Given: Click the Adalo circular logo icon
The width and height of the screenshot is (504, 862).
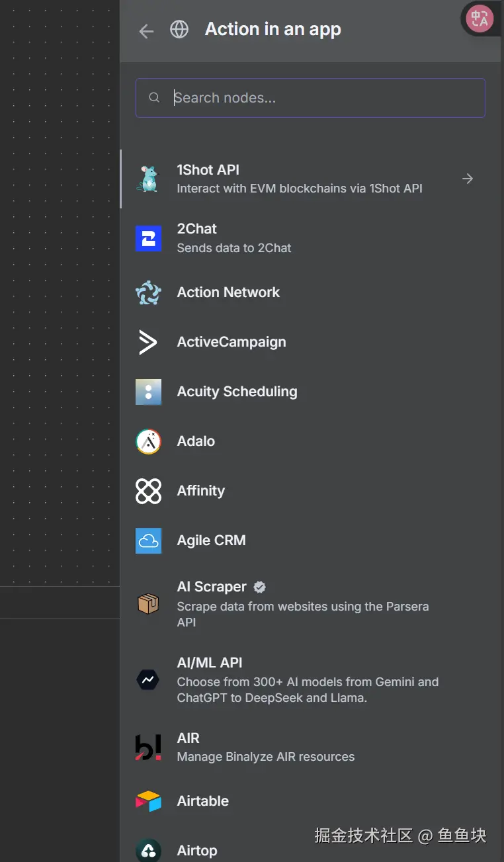Looking at the screenshot, I should click(148, 441).
